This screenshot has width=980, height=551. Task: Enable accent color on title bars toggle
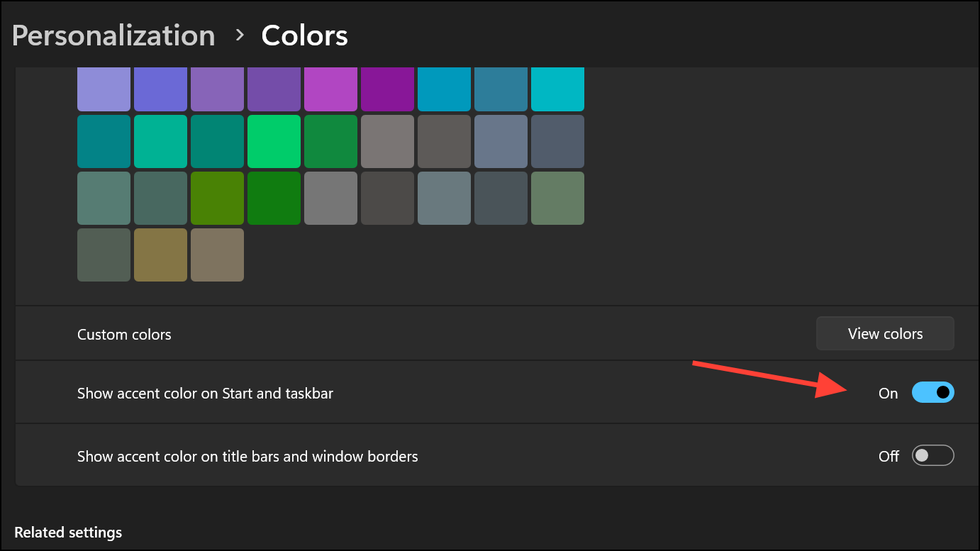pos(932,455)
